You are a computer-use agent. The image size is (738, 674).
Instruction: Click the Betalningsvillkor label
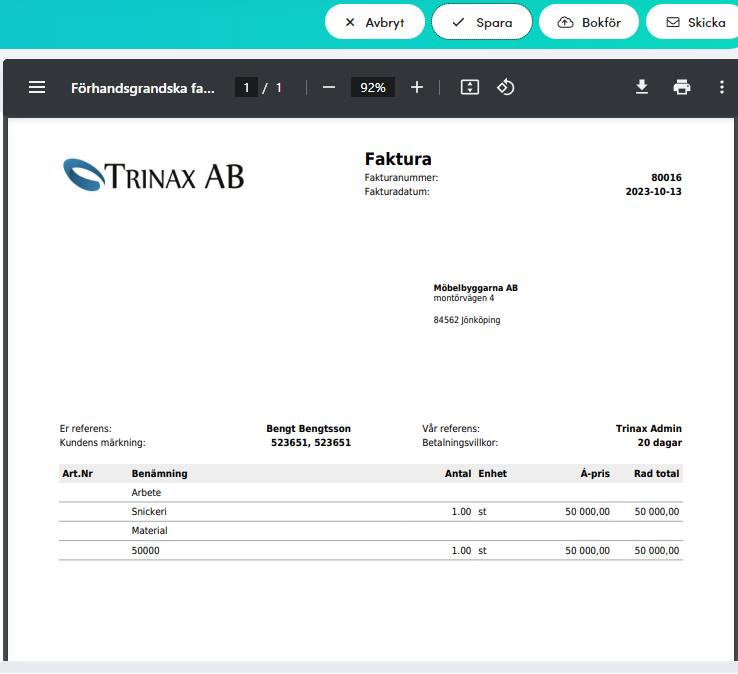tap(460, 443)
